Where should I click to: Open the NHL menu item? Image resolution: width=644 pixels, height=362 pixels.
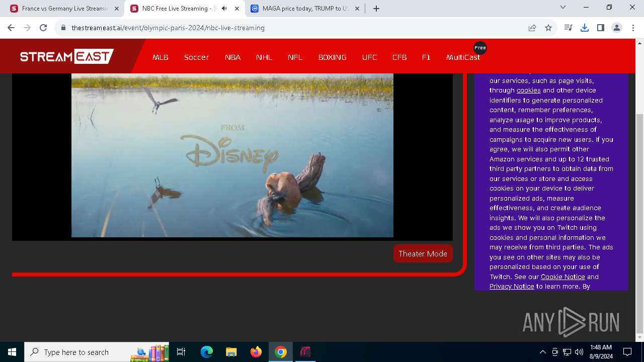(264, 57)
